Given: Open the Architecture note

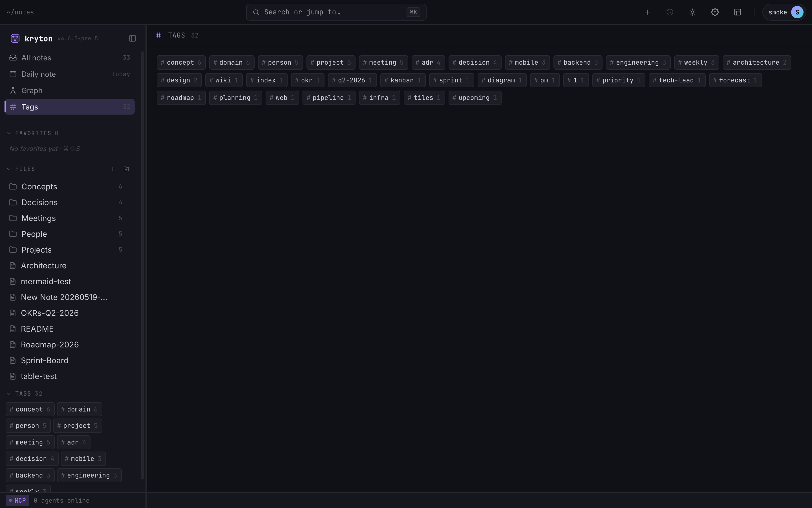Looking at the screenshot, I should pos(70,265).
